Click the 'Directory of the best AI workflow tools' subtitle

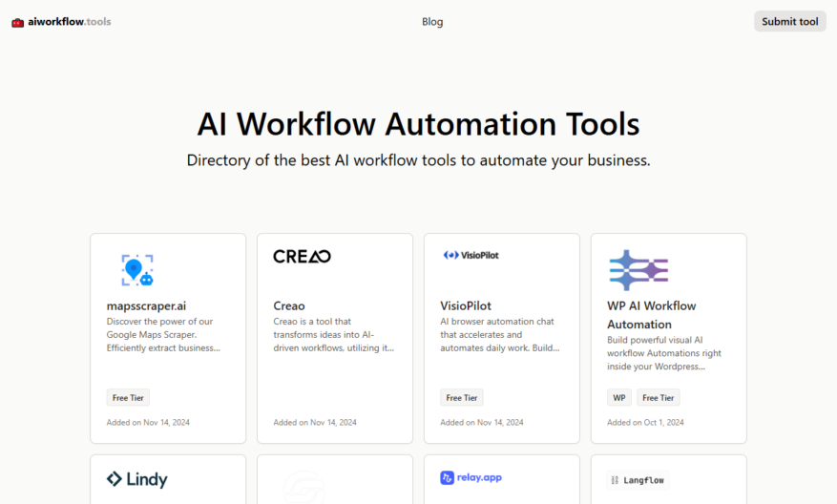[x=418, y=160]
